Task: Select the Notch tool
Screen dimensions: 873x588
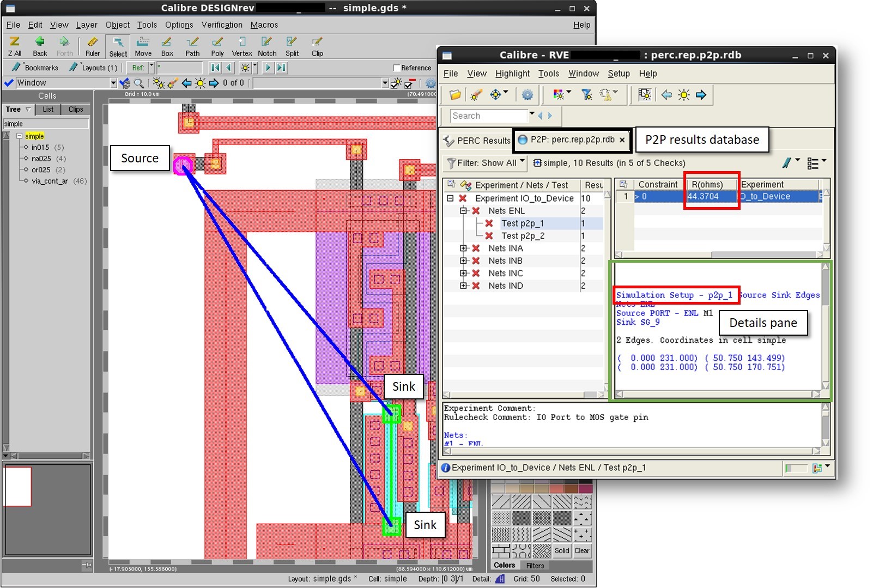Action: [267, 46]
